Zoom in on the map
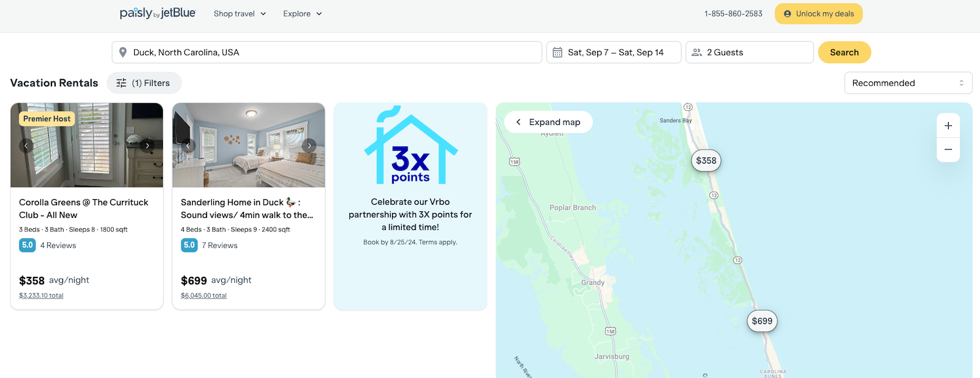 (948, 126)
